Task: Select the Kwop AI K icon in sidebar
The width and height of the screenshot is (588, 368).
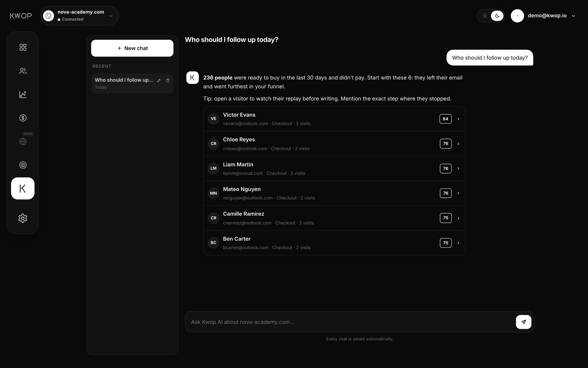Action: 23,188
